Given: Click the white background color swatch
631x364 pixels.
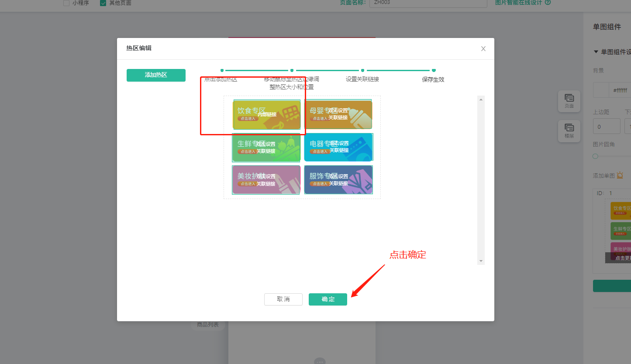Looking at the screenshot, I should click(601, 90).
